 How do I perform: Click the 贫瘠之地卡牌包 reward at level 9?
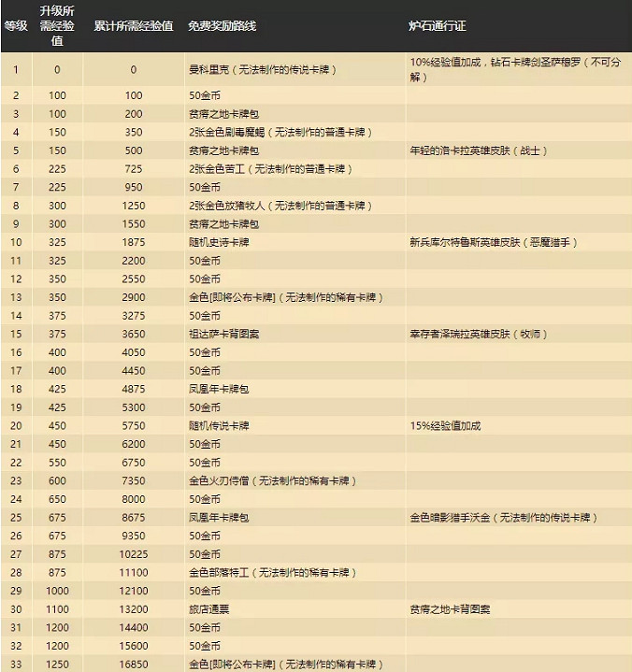pos(223,224)
